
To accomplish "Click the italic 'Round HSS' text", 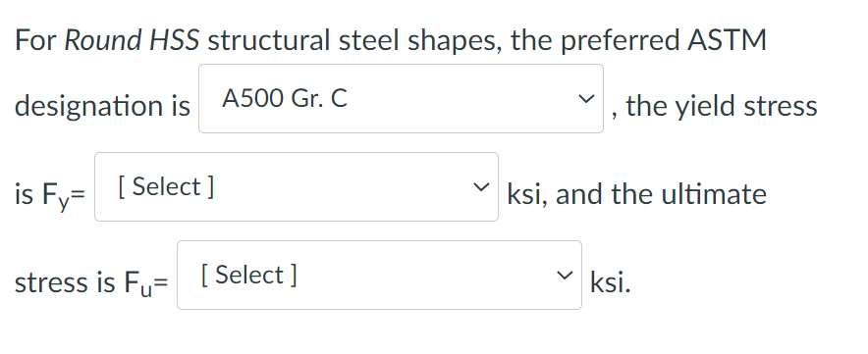I will tap(132, 40).
